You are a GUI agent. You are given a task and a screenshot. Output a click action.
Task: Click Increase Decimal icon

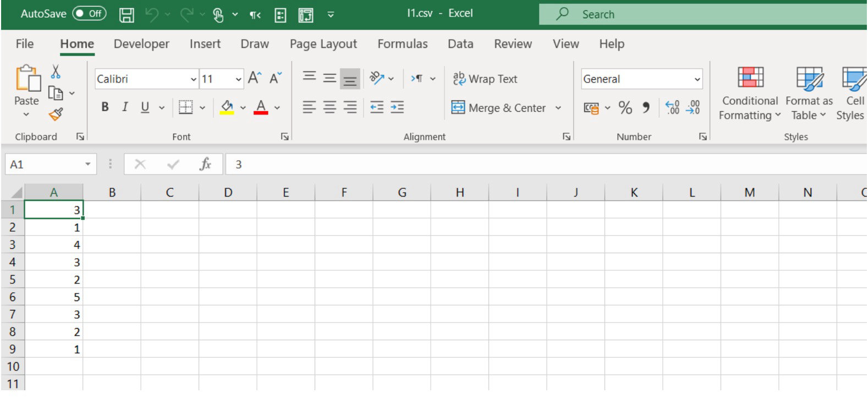(672, 108)
